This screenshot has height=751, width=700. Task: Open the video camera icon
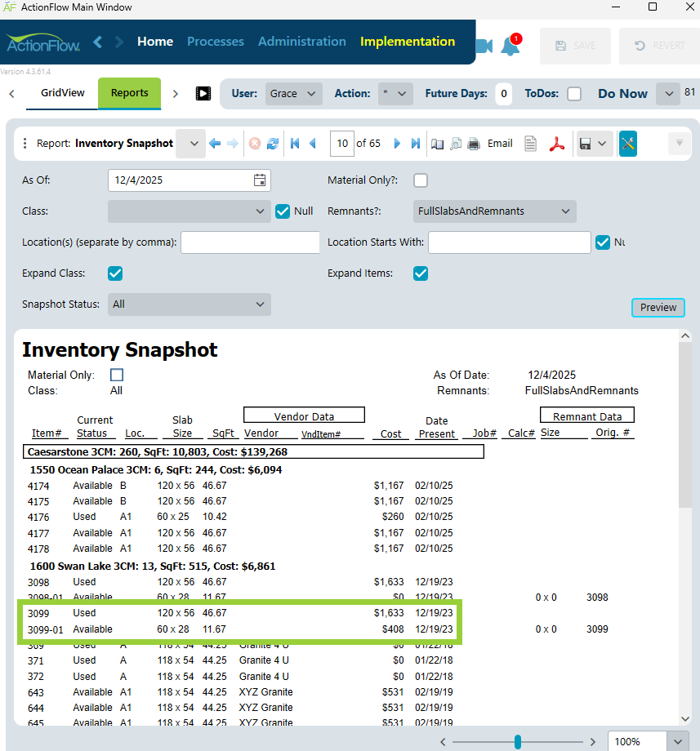pos(484,46)
